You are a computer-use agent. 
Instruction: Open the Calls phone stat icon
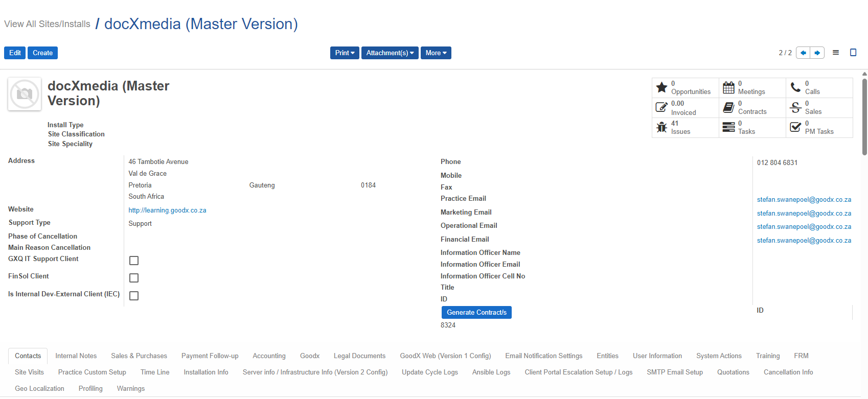coord(795,87)
